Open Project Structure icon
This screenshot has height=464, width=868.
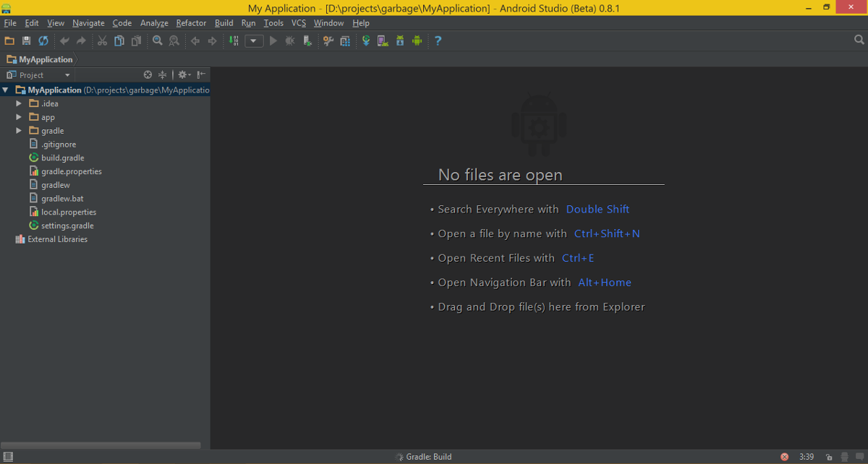click(345, 41)
